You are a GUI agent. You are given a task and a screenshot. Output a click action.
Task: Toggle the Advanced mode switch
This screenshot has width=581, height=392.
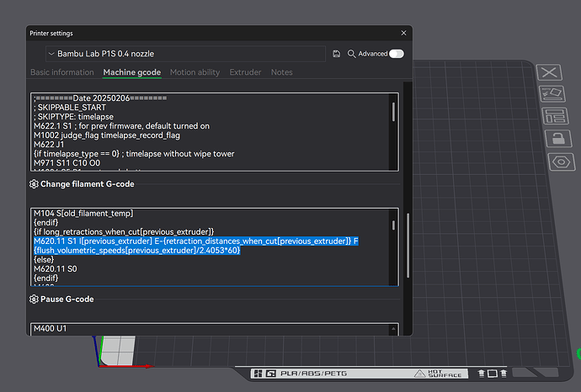(x=396, y=54)
